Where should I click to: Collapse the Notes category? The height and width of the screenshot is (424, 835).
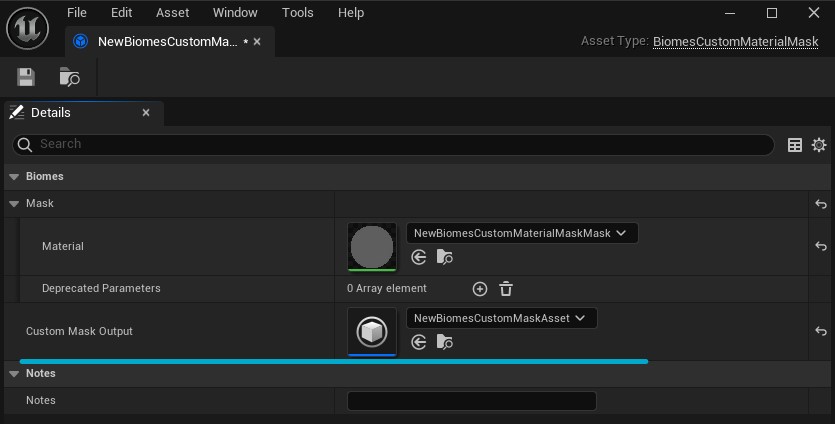coord(14,374)
